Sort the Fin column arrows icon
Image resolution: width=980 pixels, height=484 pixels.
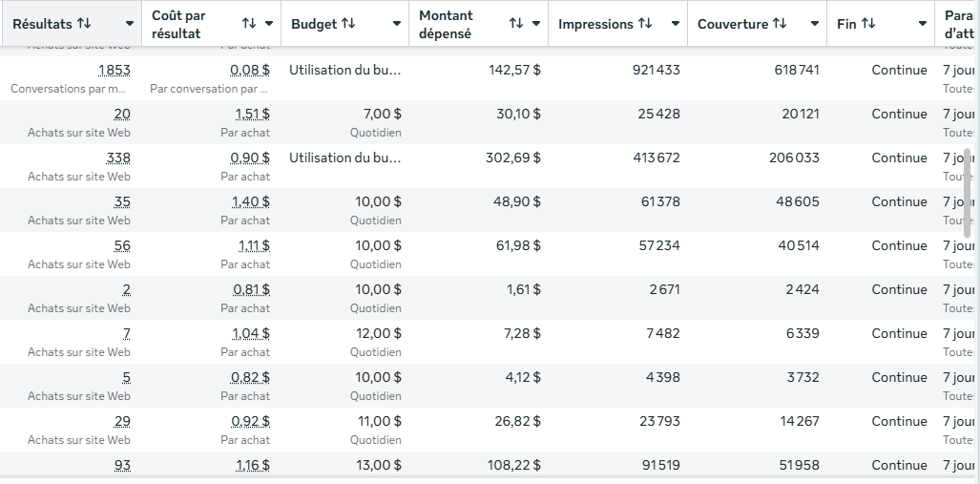tap(868, 24)
